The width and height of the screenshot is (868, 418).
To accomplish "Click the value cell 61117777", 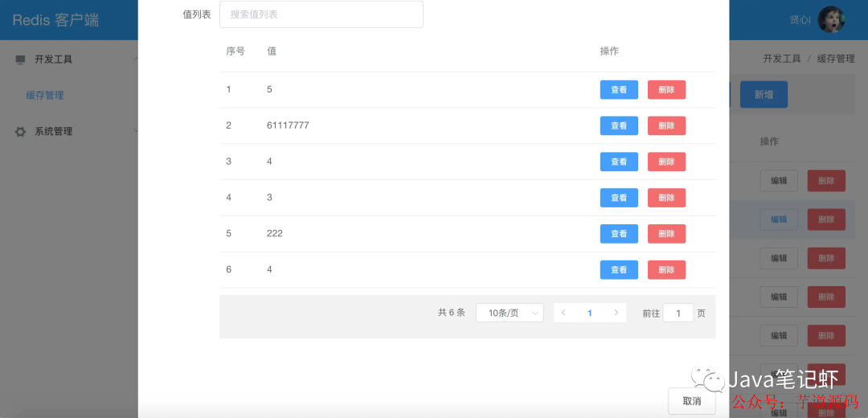I will (288, 125).
